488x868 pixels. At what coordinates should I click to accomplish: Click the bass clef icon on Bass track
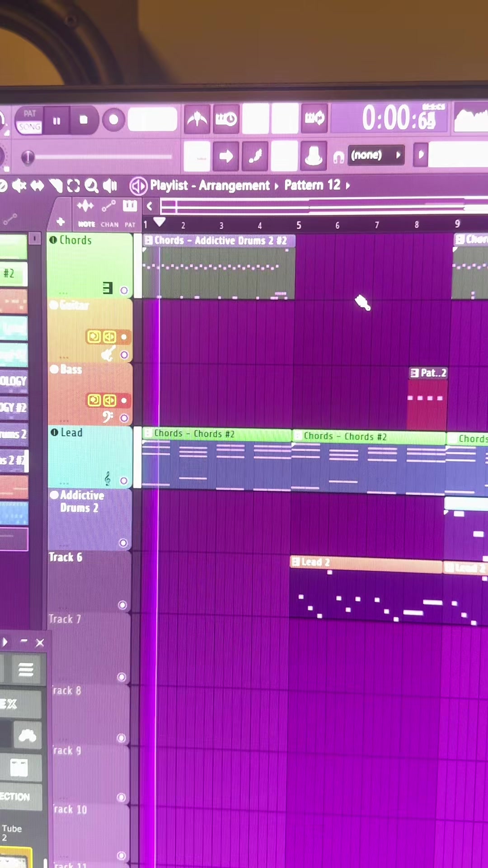click(107, 416)
